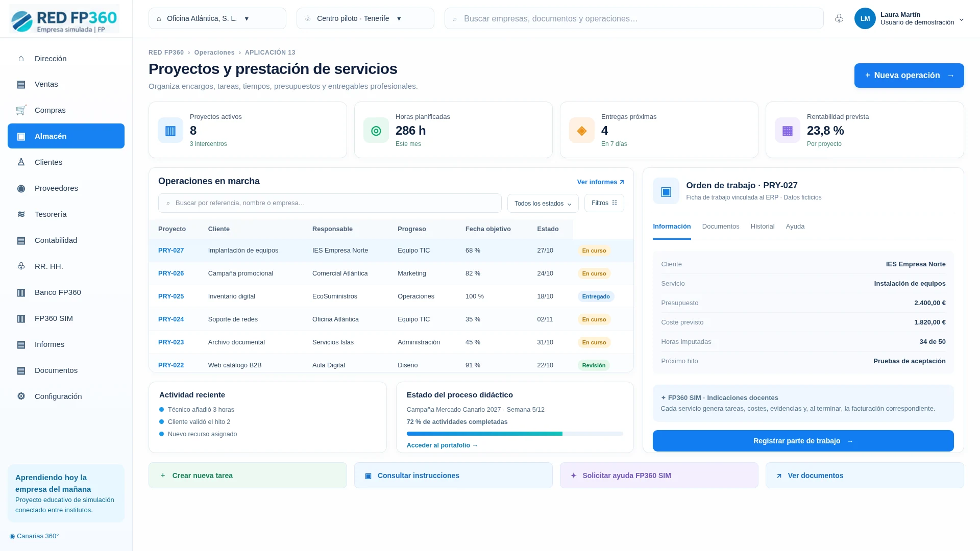Click Solicitar ayuda FP360 SIM quick action

point(659,475)
